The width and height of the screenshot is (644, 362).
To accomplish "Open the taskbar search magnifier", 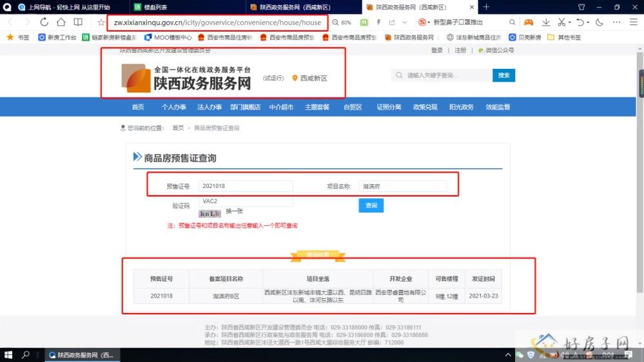I will pos(26,355).
